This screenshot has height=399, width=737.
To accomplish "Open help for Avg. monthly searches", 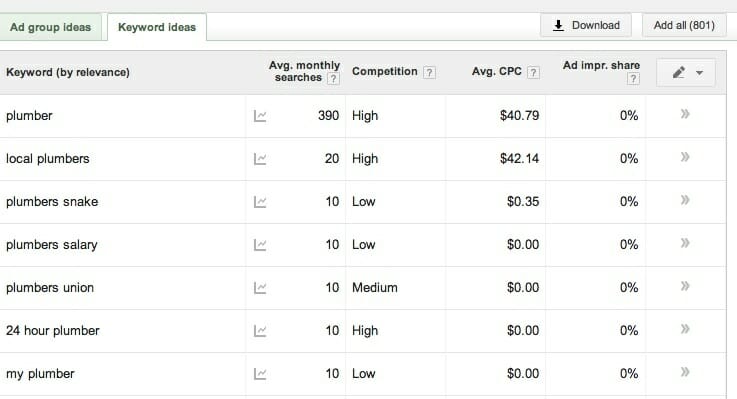I will coord(333,78).
